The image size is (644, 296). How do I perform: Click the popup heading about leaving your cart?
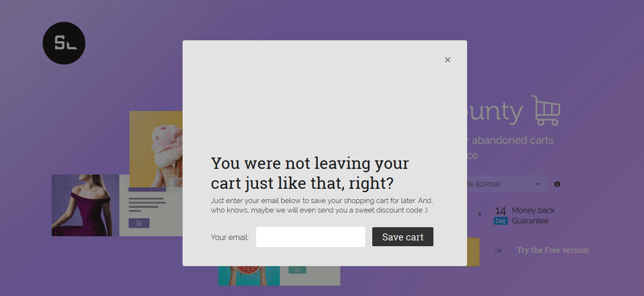point(309,173)
